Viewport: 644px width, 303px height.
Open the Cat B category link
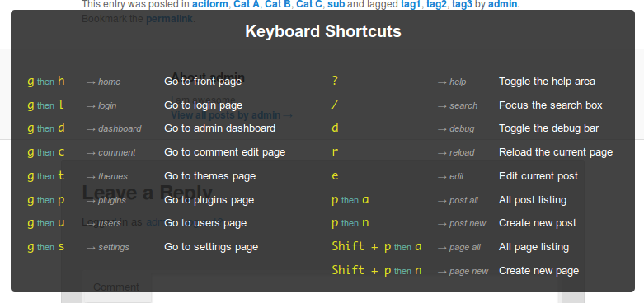tap(278, 4)
